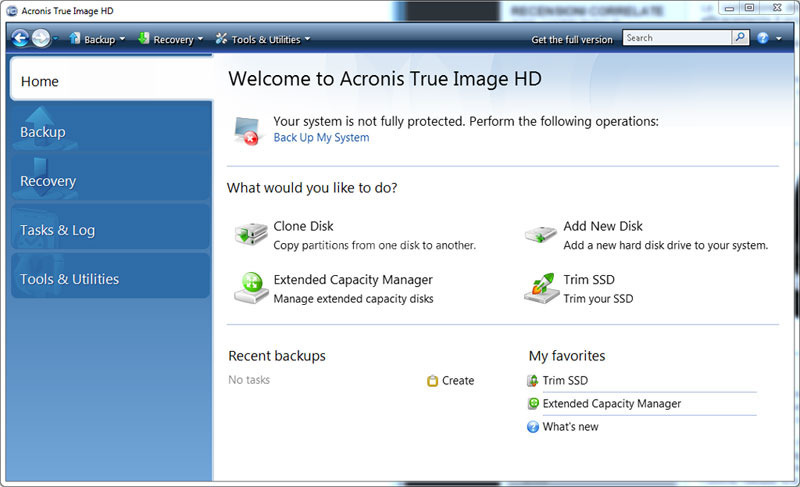Close the Acronis True Image window
800x487 pixels.
[x=777, y=8]
